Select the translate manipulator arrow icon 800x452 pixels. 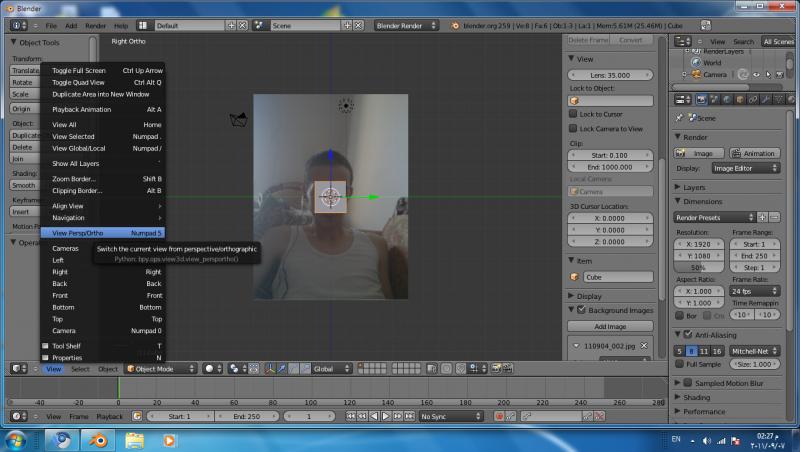[x=281, y=368]
